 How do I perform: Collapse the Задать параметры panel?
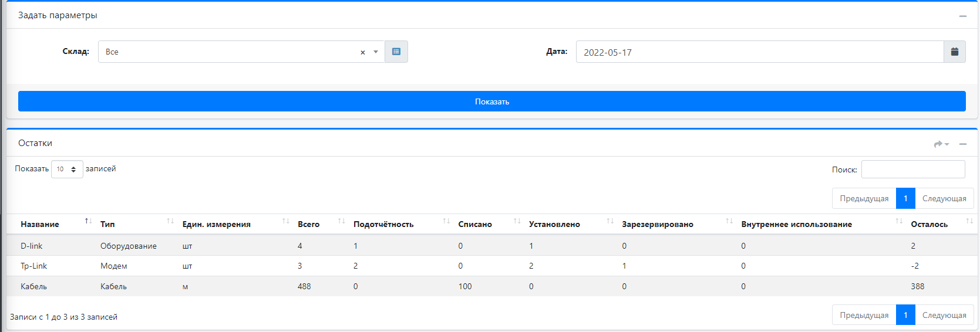point(962,16)
